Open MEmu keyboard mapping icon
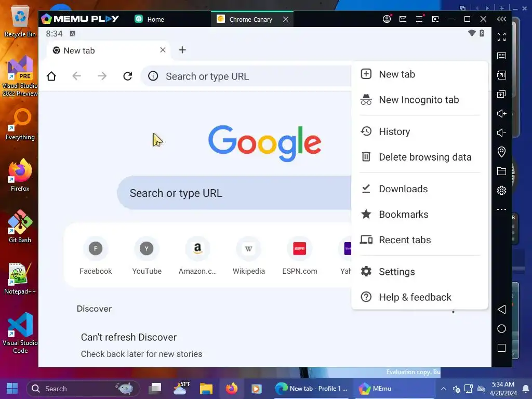The image size is (532, 399). pyautogui.click(x=501, y=56)
